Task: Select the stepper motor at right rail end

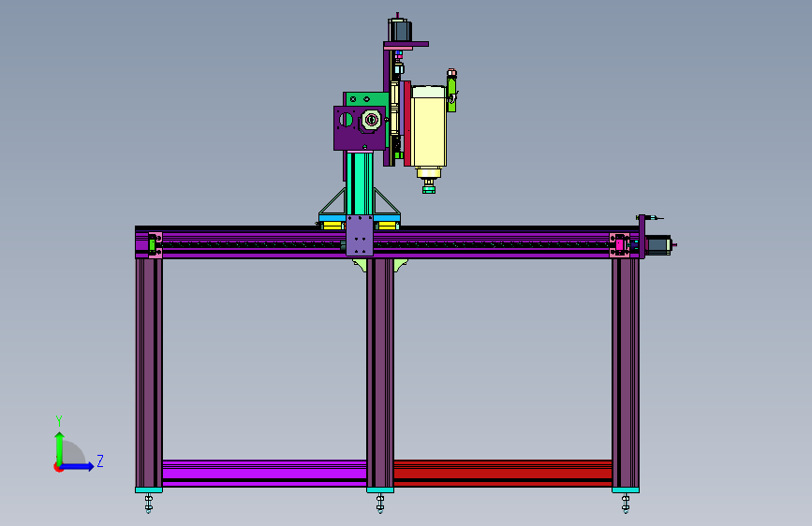Action: [658, 245]
